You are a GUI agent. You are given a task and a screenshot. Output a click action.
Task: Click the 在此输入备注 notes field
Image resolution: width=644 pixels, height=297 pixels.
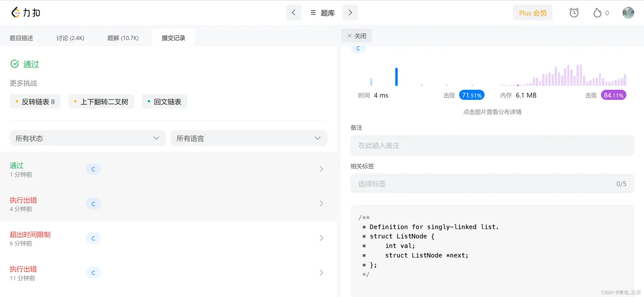click(x=492, y=146)
